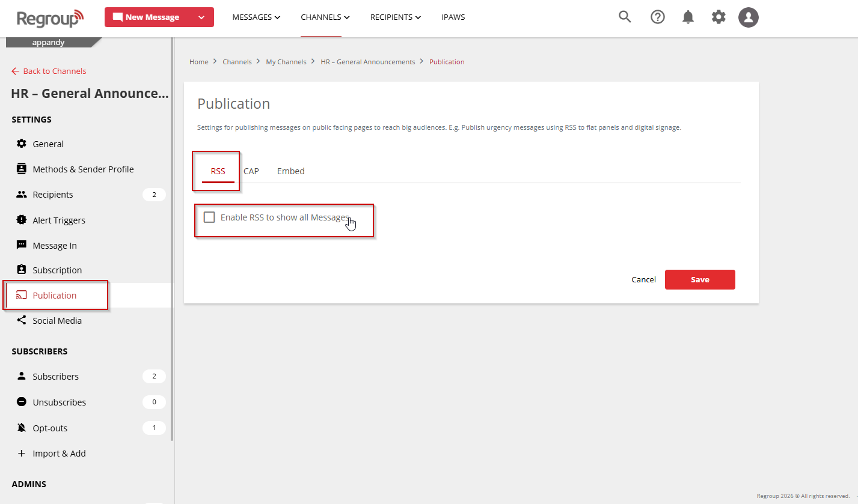Viewport: 858px width, 504px height.
Task: Click the current Publication breadcrumb
Action: pyautogui.click(x=447, y=62)
